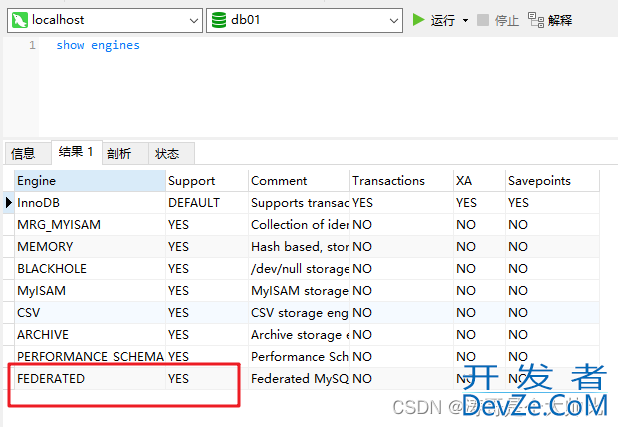Image resolution: width=618 pixels, height=427 pixels.
Task: Select the Engine column header
Action: point(90,181)
